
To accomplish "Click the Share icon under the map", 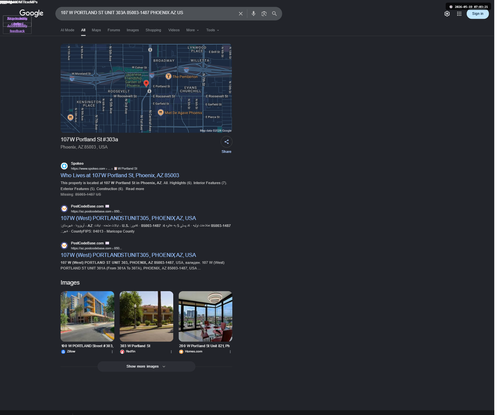I will [226, 142].
